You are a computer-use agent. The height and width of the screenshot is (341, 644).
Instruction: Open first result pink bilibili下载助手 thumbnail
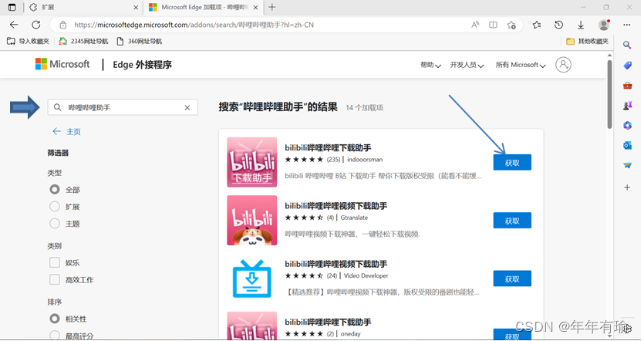251,162
